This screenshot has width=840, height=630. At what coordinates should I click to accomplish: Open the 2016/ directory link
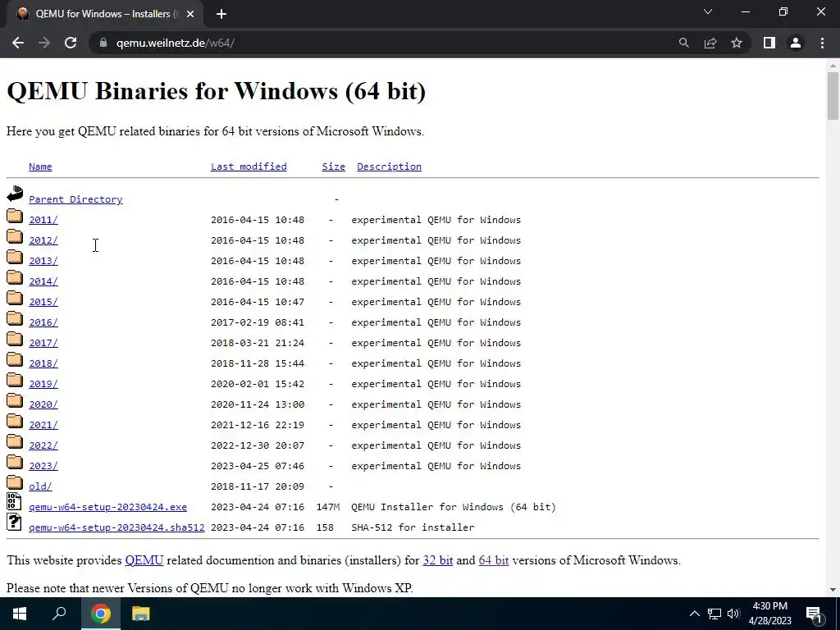tap(43, 322)
